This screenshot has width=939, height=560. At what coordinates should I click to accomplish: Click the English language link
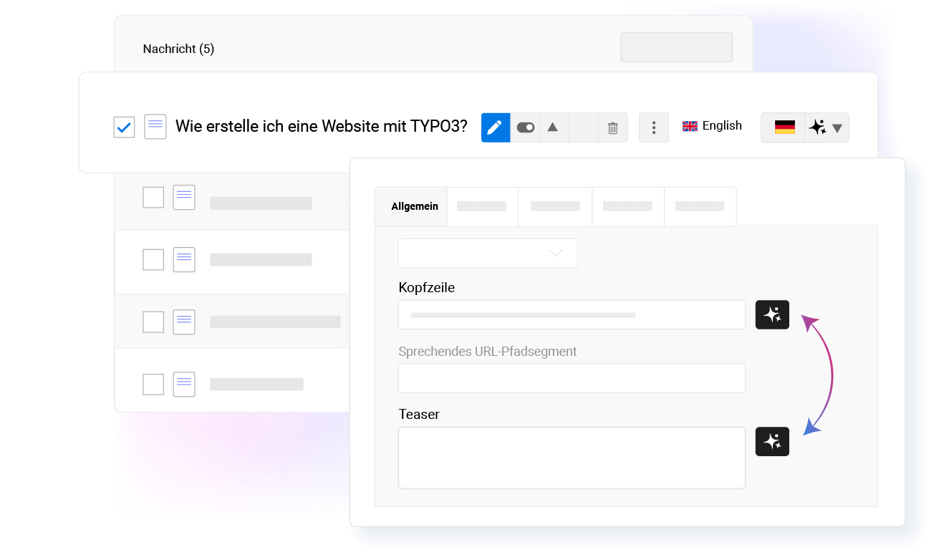tap(712, 125)
